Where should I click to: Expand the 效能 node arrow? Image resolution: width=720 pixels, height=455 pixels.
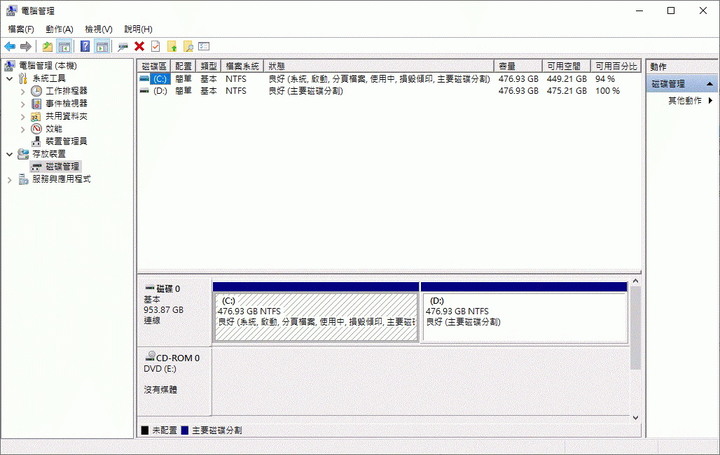22,129
